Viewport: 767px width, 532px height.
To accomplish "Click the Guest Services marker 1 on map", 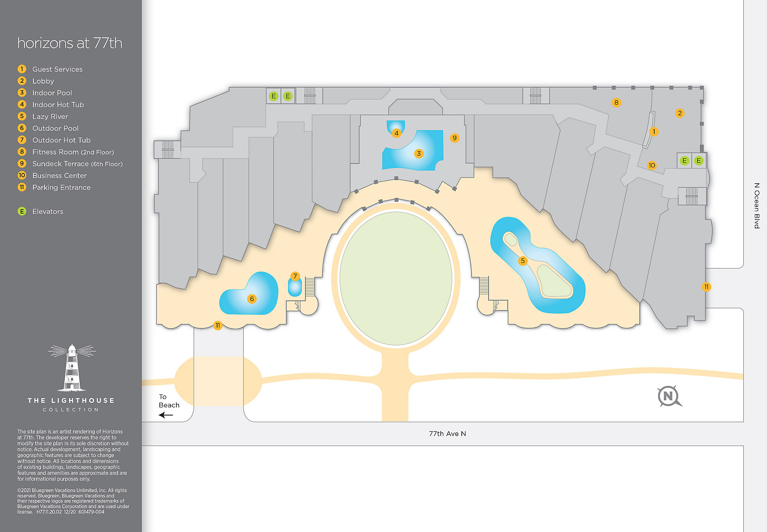I will pyautogui.click(x=654, y=132).
